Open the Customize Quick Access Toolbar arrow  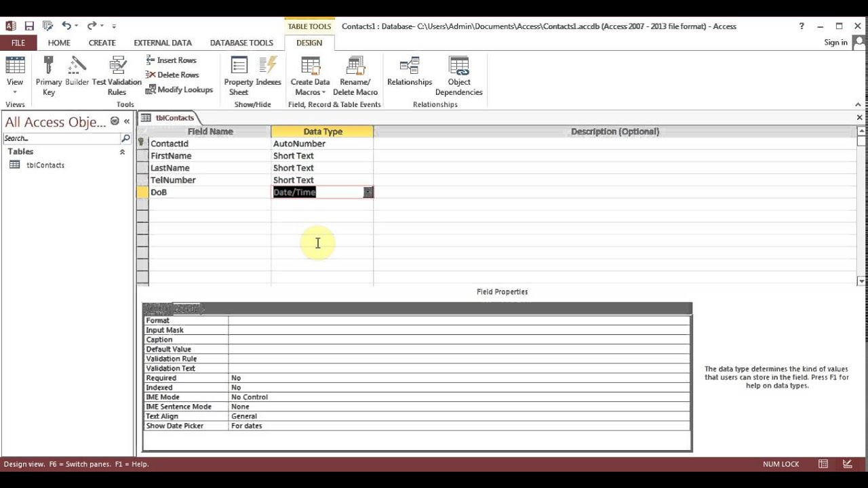(114, 26)
